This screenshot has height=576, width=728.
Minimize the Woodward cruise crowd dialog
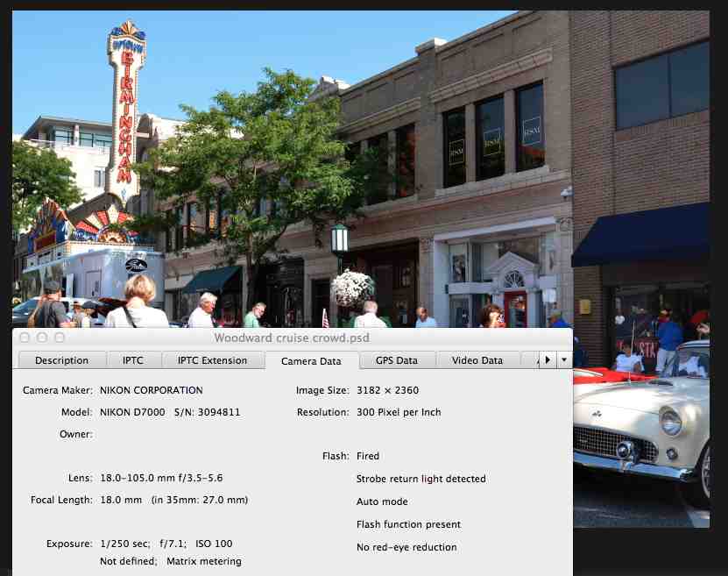[x=41, y=338]
